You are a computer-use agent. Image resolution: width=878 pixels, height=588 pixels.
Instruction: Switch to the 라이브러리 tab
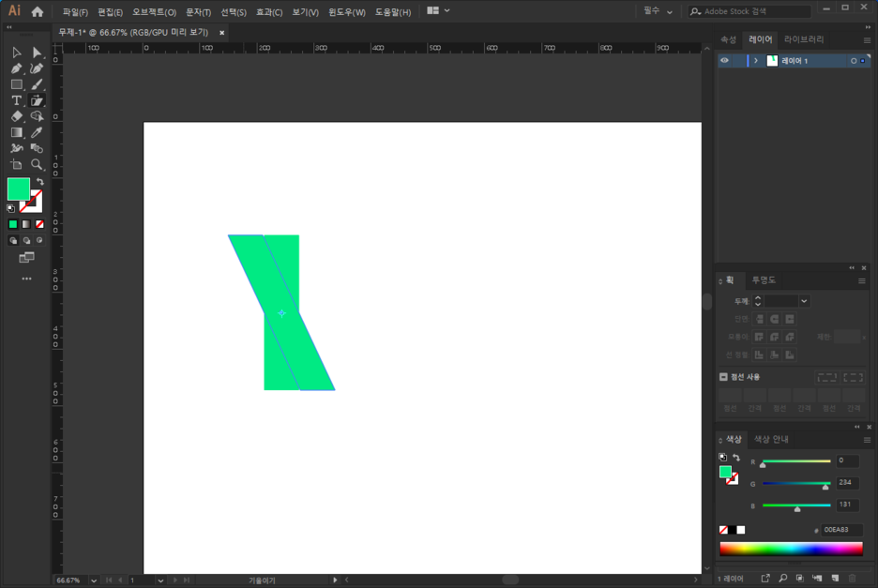(804, 39)
